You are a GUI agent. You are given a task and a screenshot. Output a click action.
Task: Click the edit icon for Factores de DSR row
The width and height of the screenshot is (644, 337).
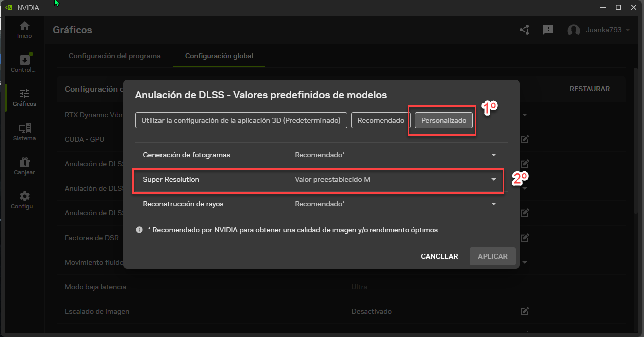click(x=525, y=238)
